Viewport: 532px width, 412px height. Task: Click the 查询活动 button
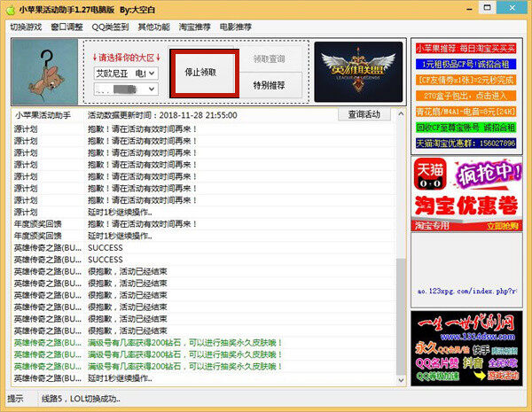[364, 114]
